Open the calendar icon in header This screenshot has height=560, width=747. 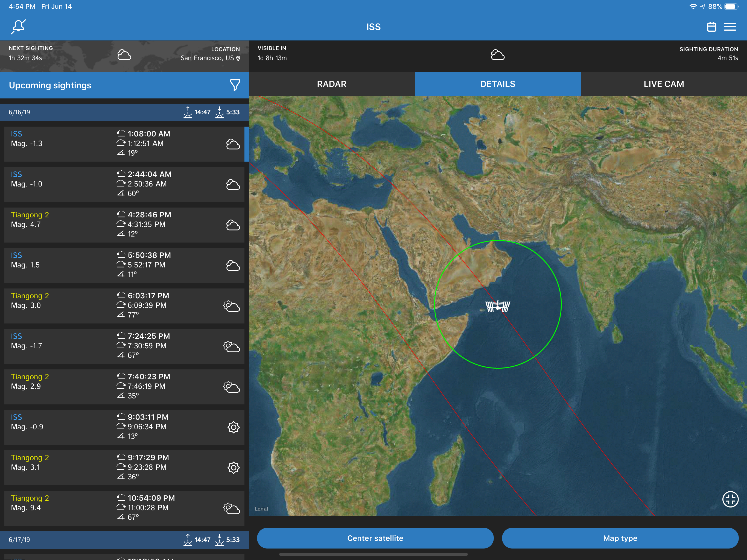[x=711, y=27]
